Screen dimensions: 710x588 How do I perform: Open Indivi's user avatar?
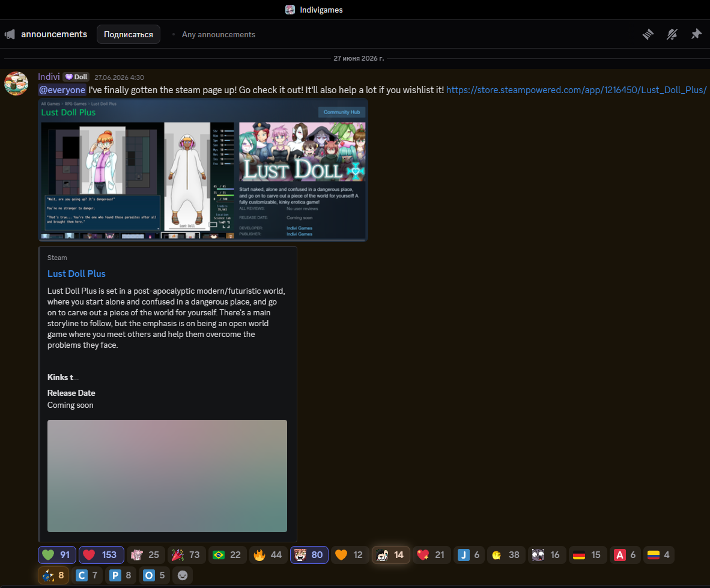[16, 83]
